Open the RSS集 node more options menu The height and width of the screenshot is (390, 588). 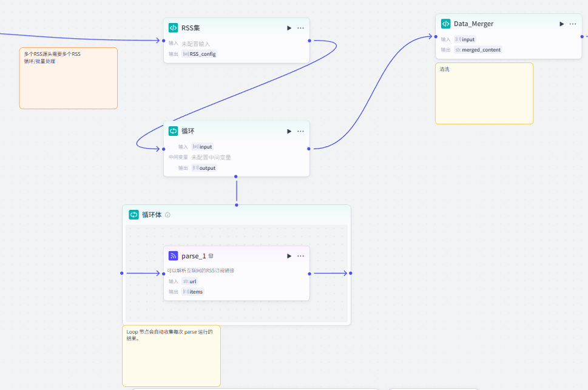pyautogui.click(x=301, y=28)
